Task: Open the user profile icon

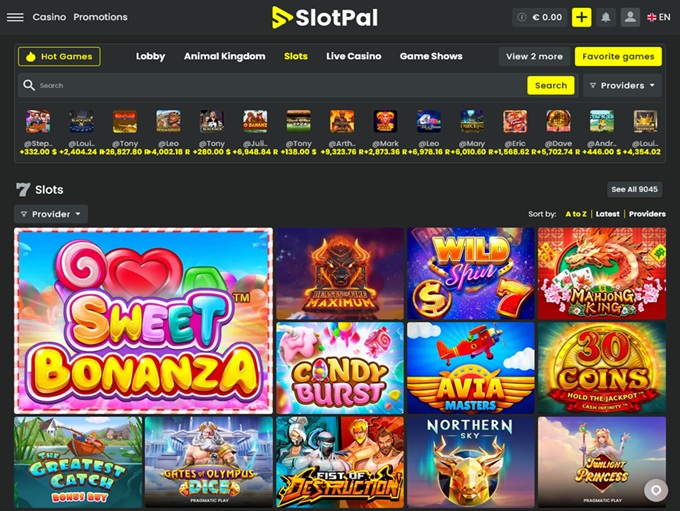Action: click(x=630, y=17)
